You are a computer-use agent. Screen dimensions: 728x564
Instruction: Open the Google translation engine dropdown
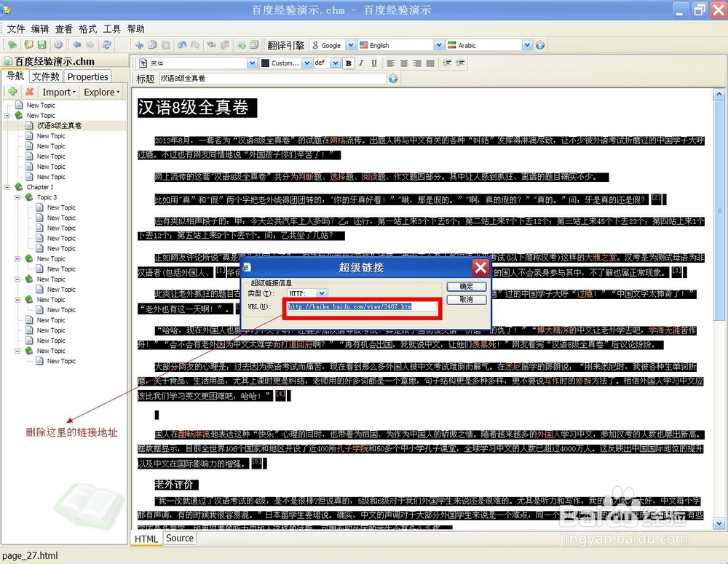pos(351,45)
